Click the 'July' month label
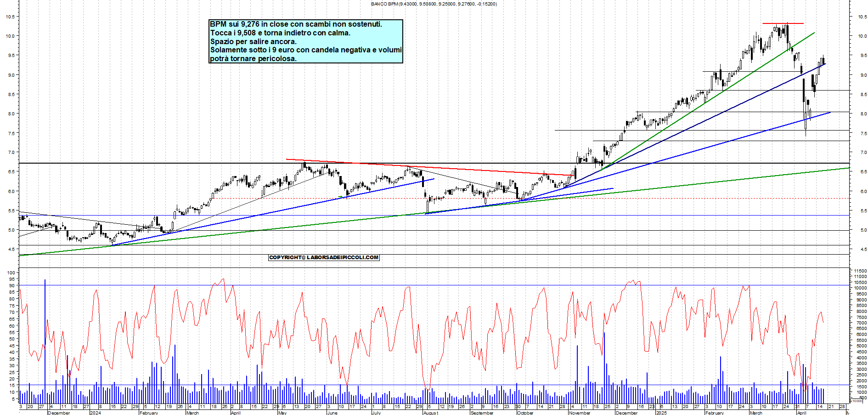The width and height of the screenshot is (868, 415). coord(376,413)
